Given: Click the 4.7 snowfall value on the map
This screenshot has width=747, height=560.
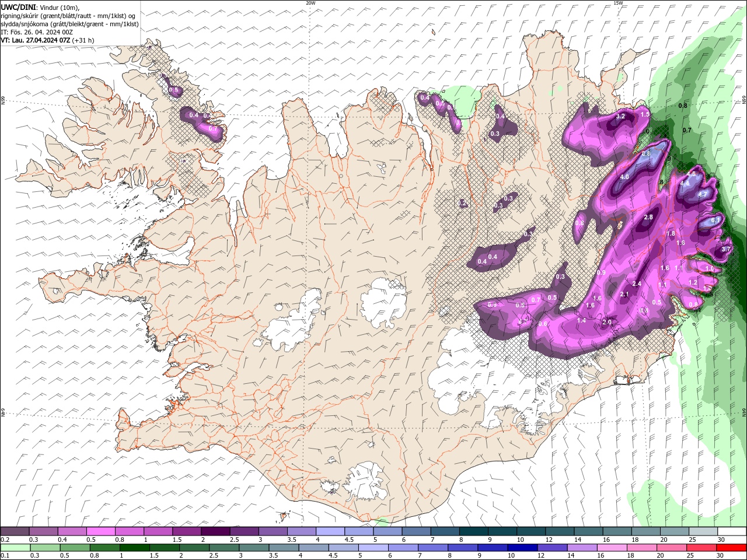Looking at the screenshot, I should click(x=703, y=194).
